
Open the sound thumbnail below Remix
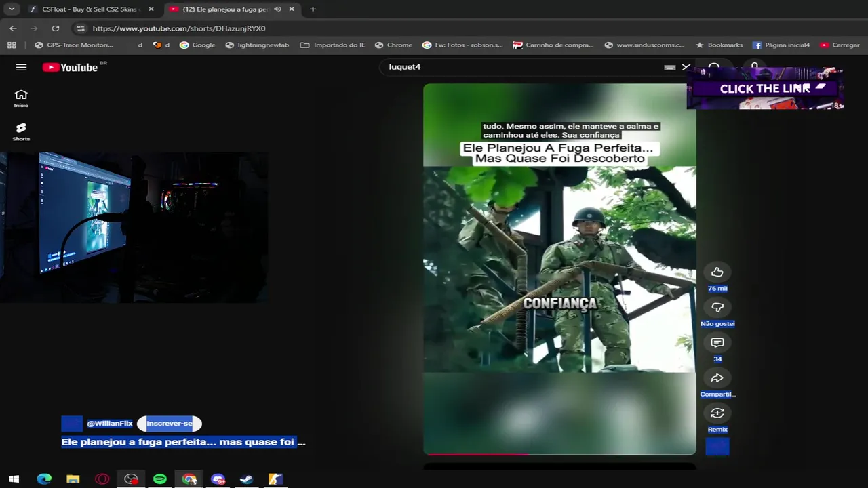tap(717, 447)
